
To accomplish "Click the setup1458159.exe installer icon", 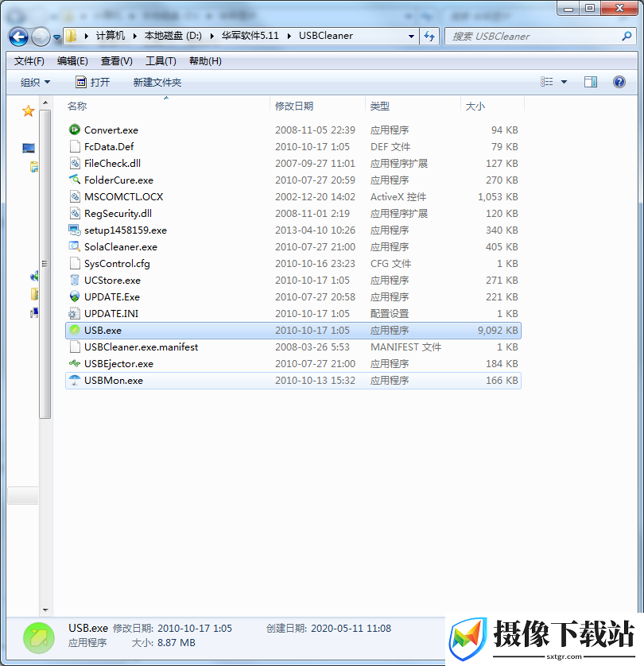I will 75,230.
